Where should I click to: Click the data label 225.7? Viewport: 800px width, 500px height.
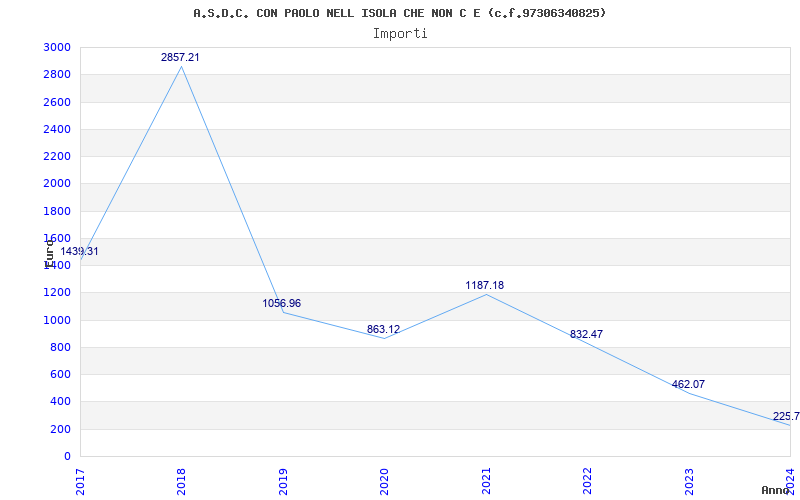pos(786,416)
